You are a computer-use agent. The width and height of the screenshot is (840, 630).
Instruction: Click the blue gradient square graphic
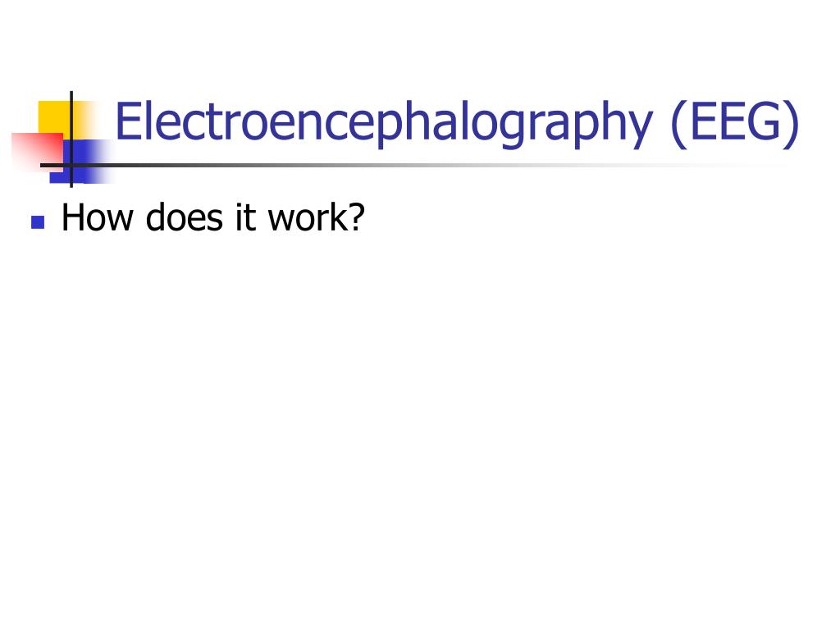pyautogui.click(x=81, y=162)
